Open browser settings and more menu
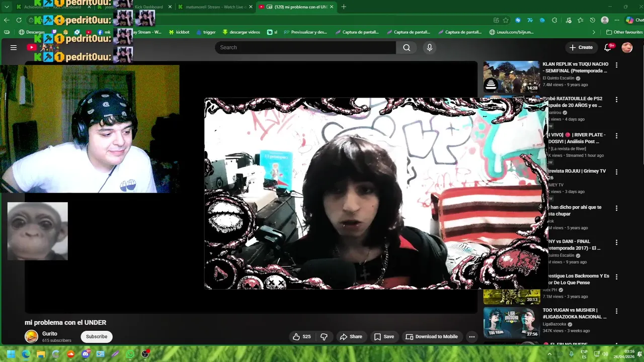Viewport: 644px width, 362px height. tap(617, 20)
